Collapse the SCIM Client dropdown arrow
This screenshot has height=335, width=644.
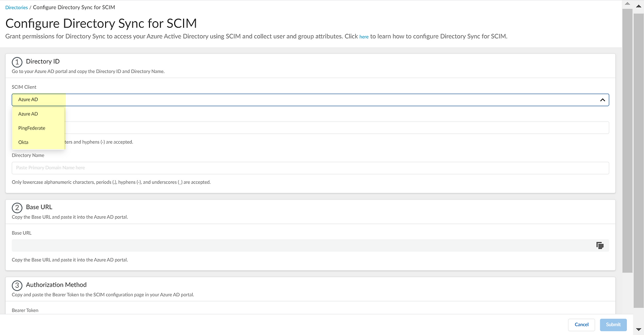pyautogui.click(x=602, y=100)
